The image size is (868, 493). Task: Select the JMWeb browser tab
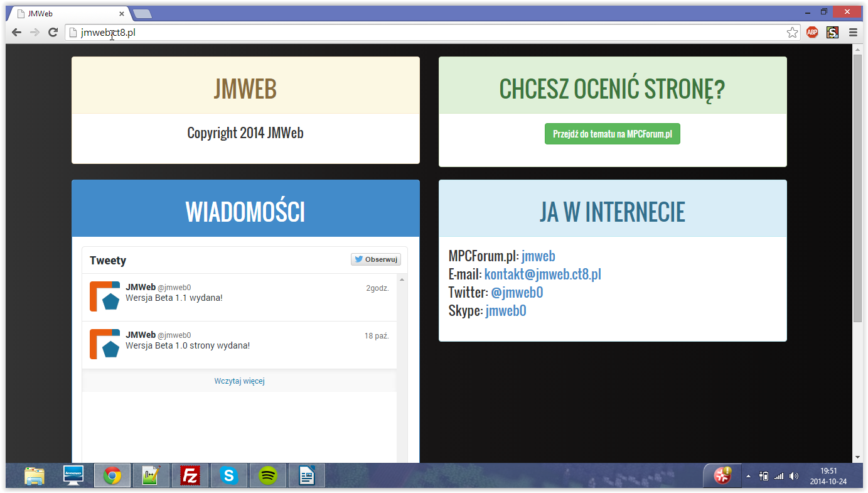(68, 14)
